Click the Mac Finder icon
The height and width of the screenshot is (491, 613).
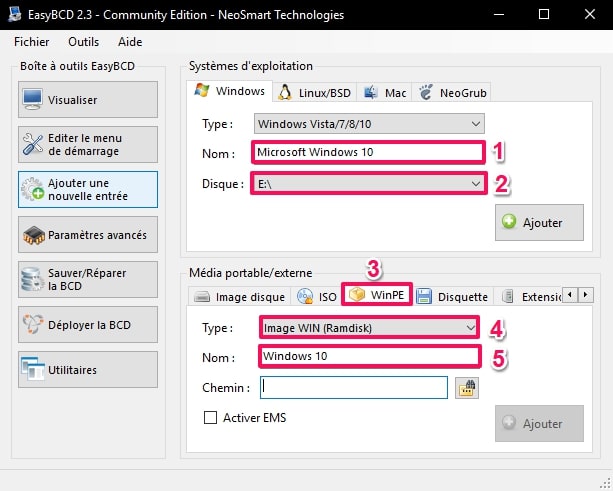click(370, 93)
